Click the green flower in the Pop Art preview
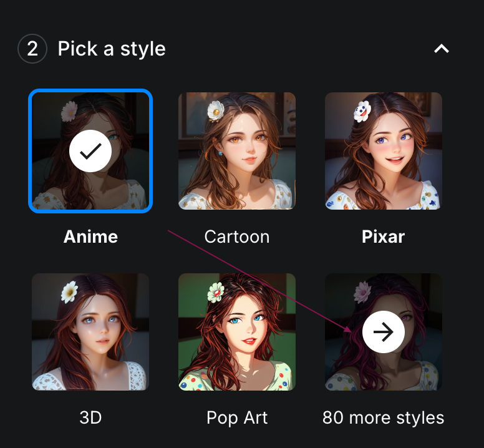The image size is (484, 448). (216, 293)
